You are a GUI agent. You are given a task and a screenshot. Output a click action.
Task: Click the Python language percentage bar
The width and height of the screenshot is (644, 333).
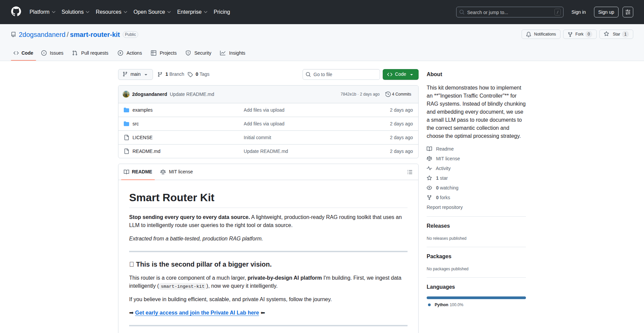click(x=476, y=297)
